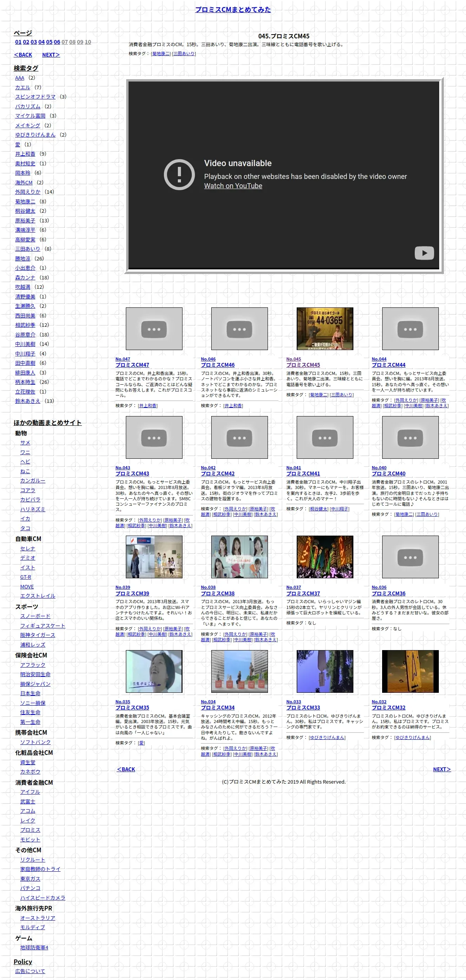The height and width of the screenshot is (980, 466).
Task: Select the カエル search tag in sidebar
Action: [x=23, y=87]
